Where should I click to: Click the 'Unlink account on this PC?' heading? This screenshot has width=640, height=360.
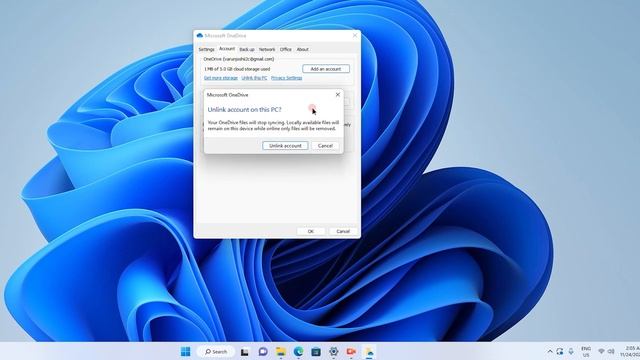click(x=244, y=110)
